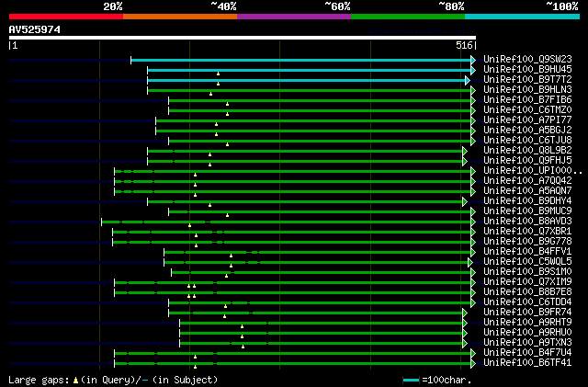Click the end arrow of B9FR74 alignment
This screenshot has height=387, width=588.
pyautogui.click(x=465, y=313)
